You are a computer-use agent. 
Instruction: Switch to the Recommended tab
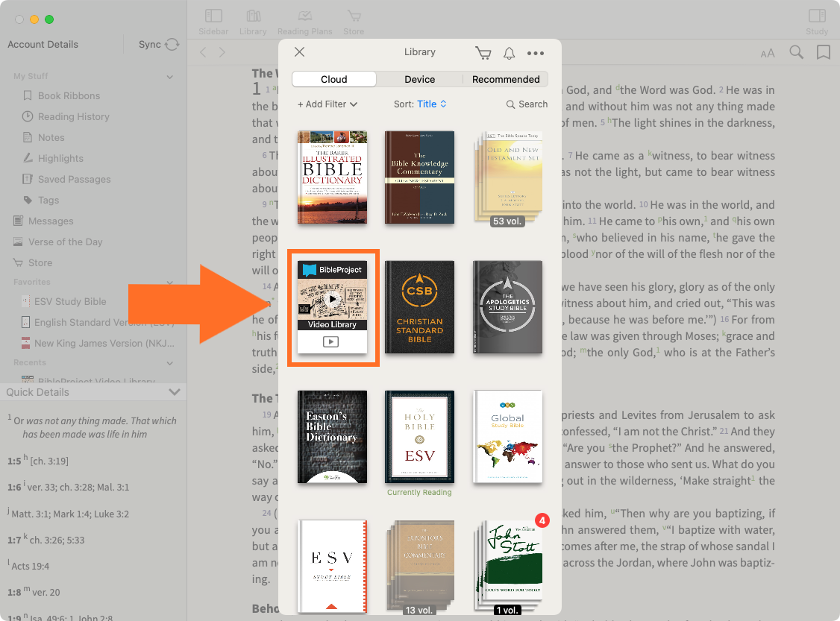[x=506, y=79]
